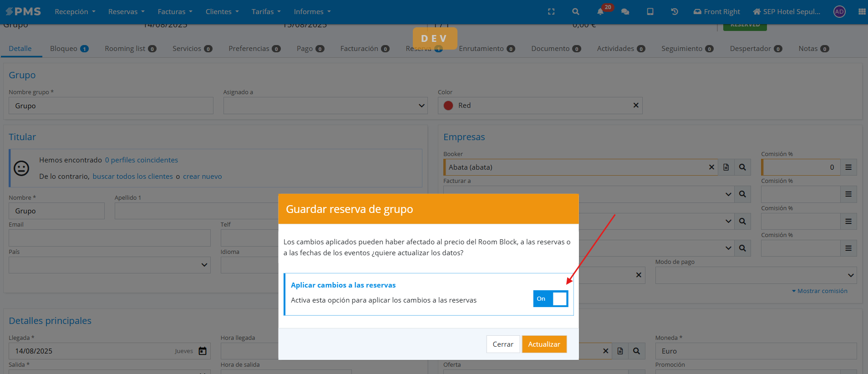Image resolution: width=868 pixels, height=374 pixels.
Task: Open the history clock icon
Action: [675, 12]
